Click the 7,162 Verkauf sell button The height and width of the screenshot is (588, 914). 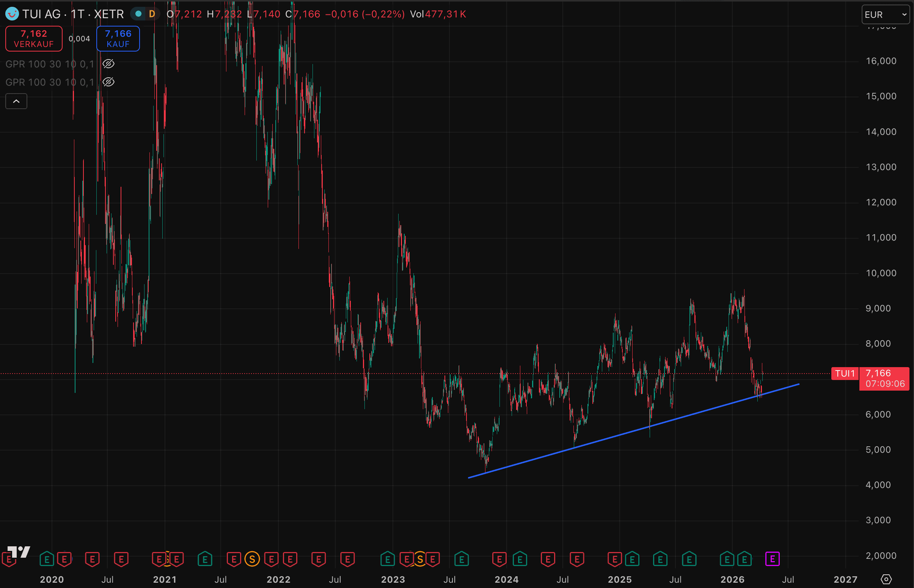tap(34, 39)
